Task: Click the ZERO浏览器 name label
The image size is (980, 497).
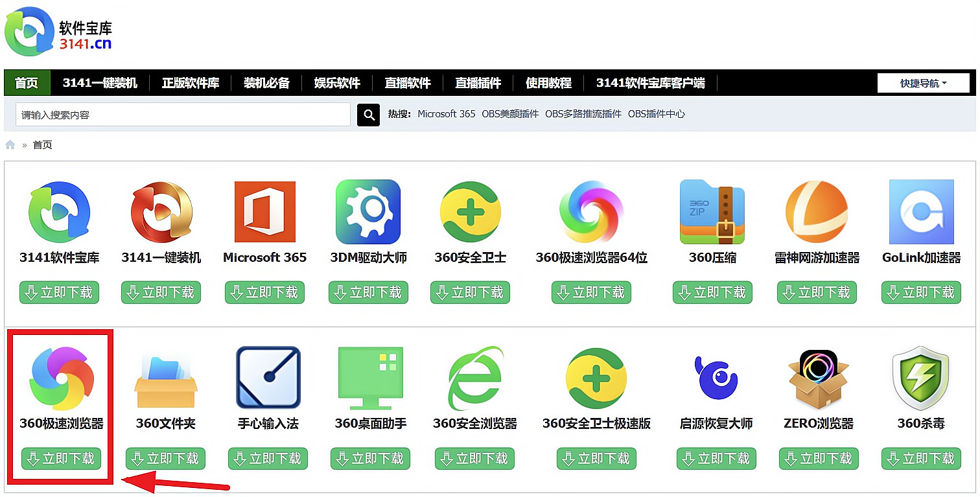Action: point(819,424)
